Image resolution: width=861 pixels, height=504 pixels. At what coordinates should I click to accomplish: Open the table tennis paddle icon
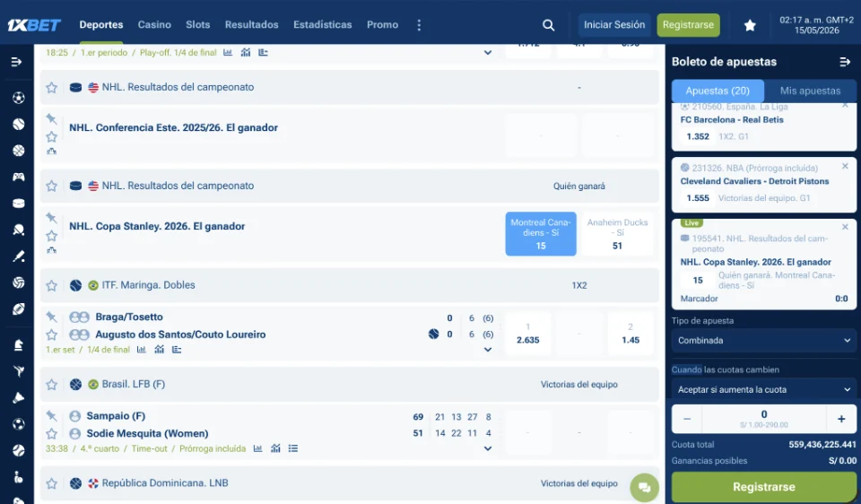[x=19, y=230]
